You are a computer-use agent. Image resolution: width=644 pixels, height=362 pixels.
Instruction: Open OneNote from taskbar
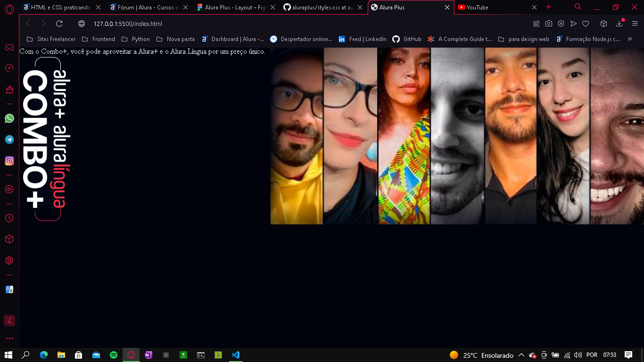point(149,355)
